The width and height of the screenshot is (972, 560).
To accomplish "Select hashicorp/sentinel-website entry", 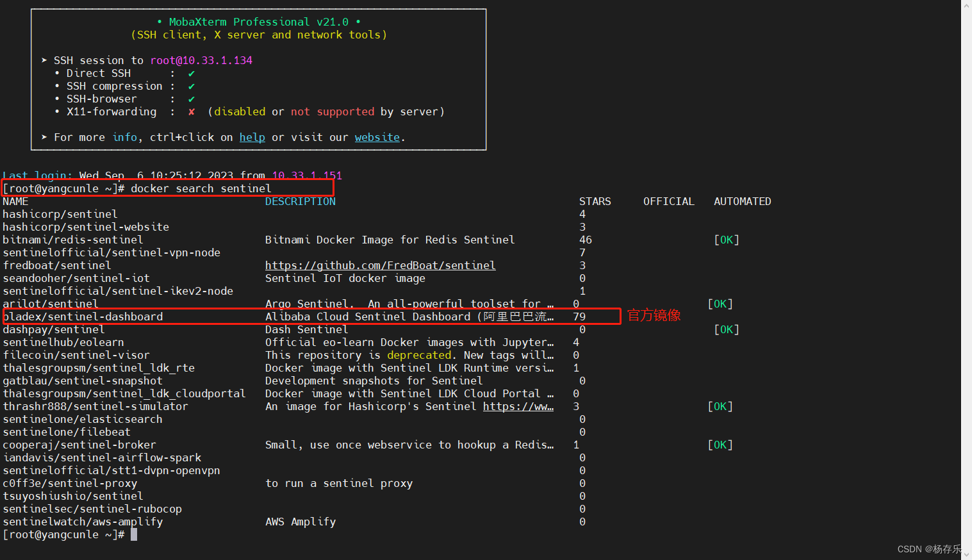I will coord(86,227).
